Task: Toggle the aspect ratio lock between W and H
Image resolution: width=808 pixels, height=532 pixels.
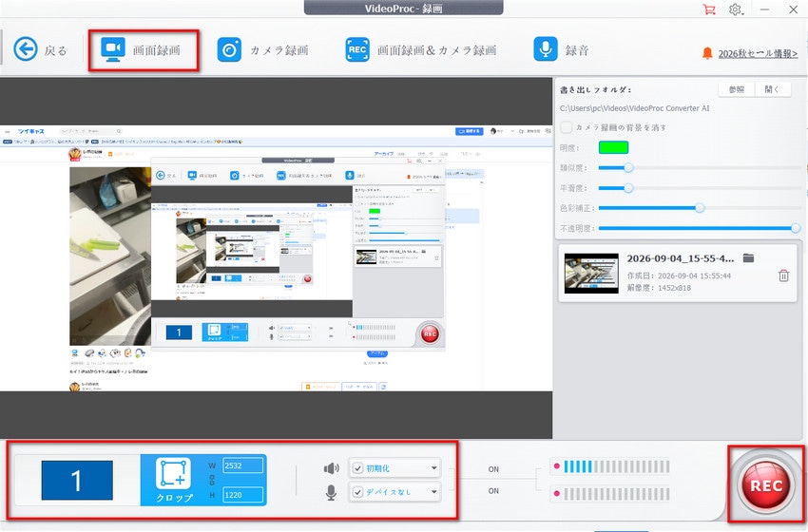Action: [x=212, y=481]
